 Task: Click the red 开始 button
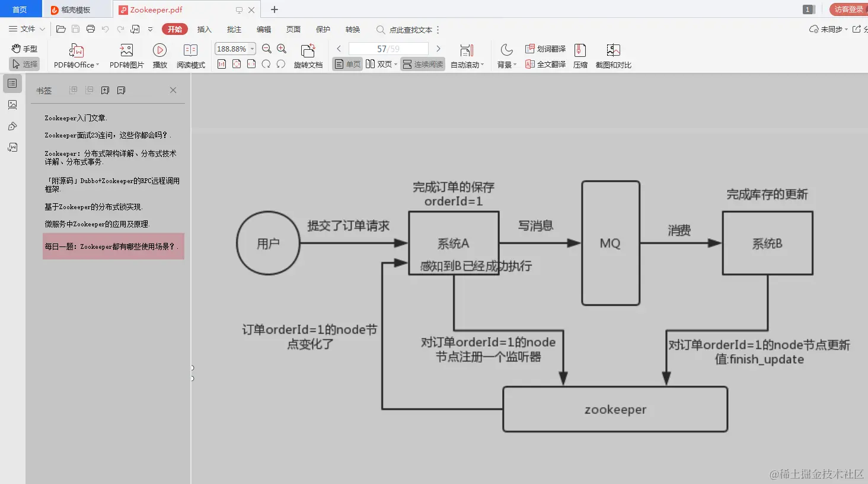(174, 29)
